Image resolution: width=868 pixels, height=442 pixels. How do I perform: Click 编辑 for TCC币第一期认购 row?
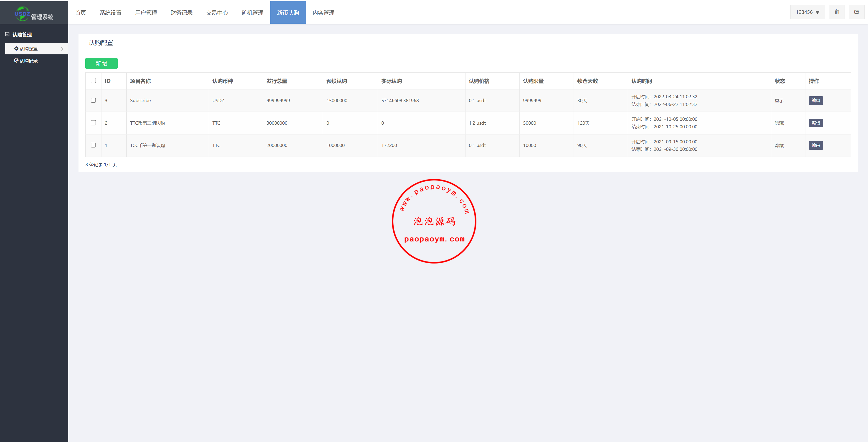(x=815, y=145)
